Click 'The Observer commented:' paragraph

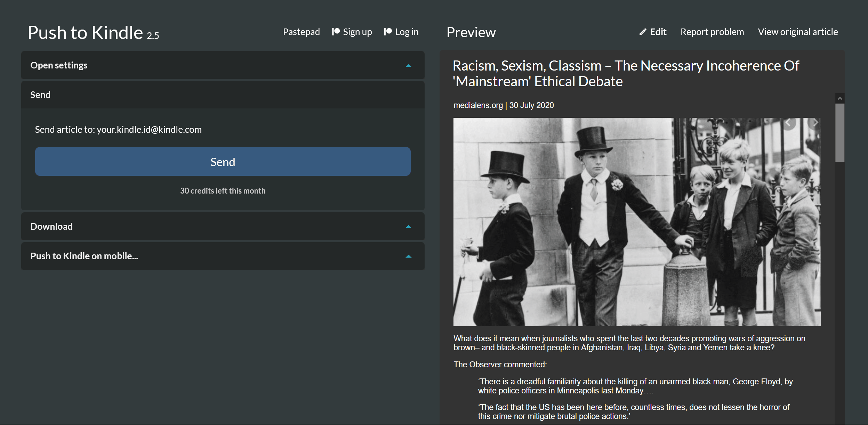(500, 365)
